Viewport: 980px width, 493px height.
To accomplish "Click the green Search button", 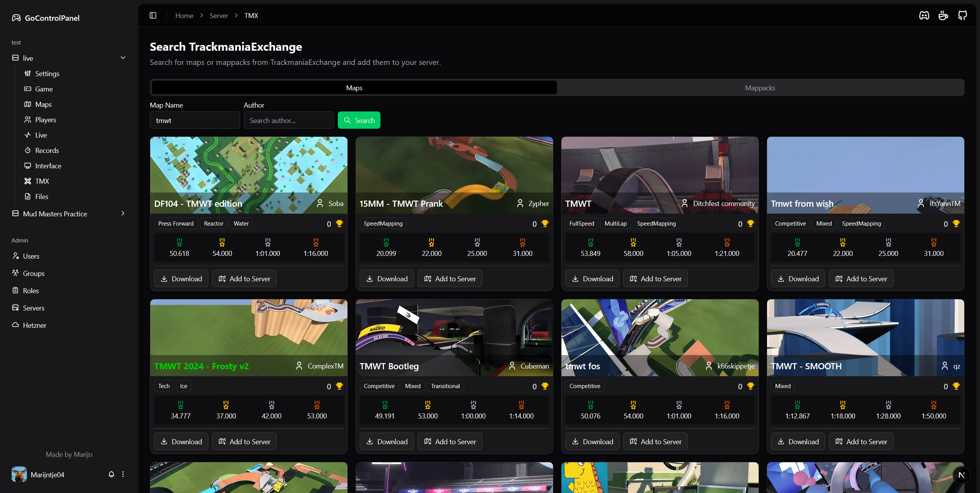I will (359, 120).
